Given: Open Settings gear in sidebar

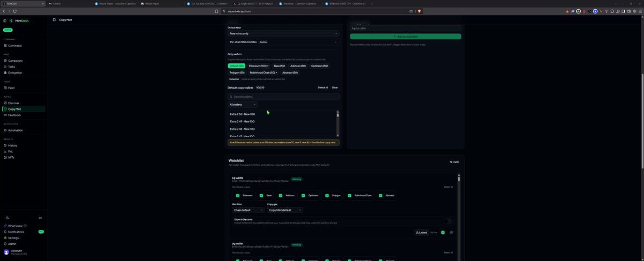Looking at the screenshot, I should tap(5, 238).
